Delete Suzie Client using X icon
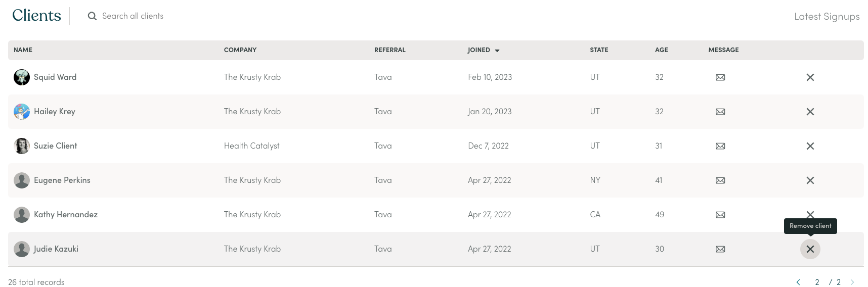Image resolution: width=868 pixels, height=287 pixels. 810,146
